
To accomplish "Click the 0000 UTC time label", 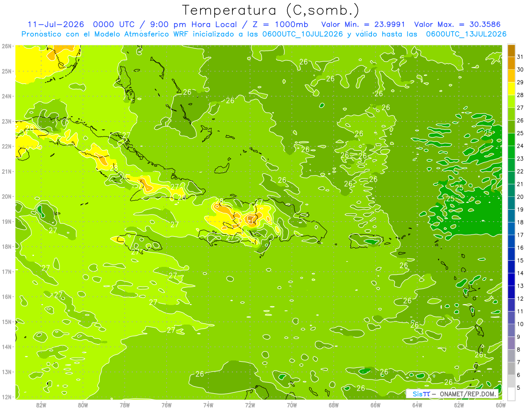I will point(113,24).
